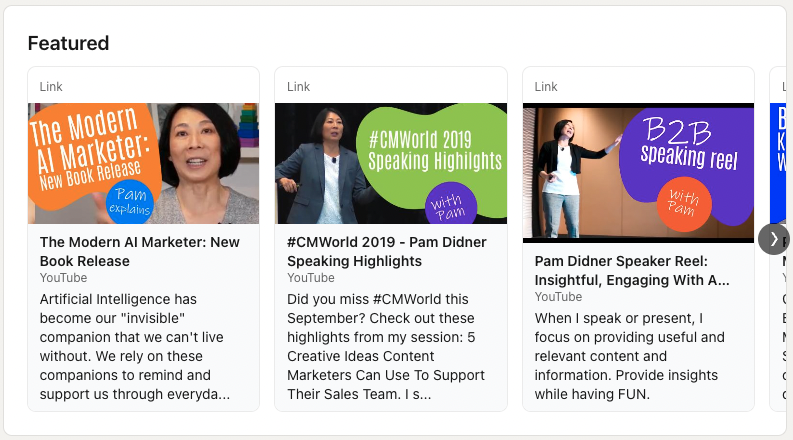This screenshot has height=440, width=793.
Task: Click the Link label on first card
Action: pos(51,87)
